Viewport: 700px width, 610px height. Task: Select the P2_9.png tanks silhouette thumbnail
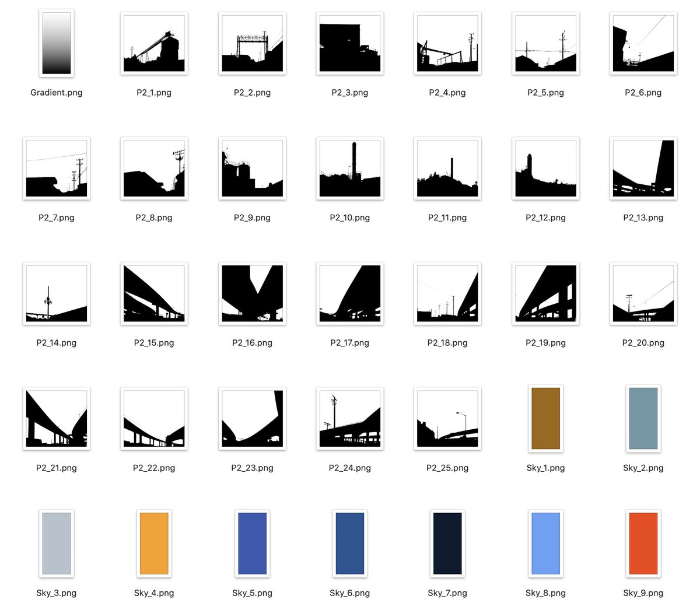pos(252,169)
